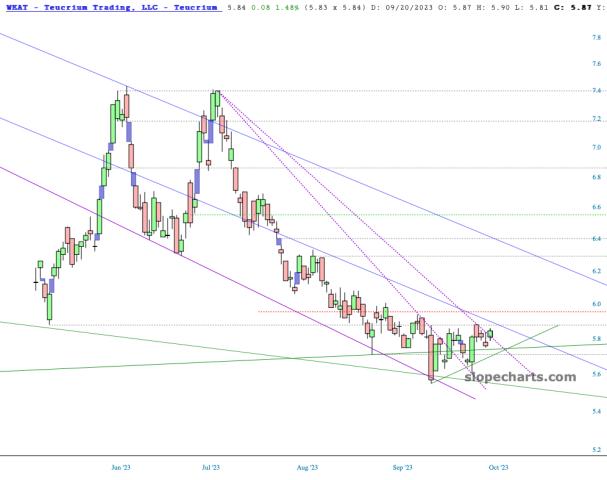The width and height of the screenshot is (607, 480).
Task: Click the closing price value 5.87 in header
Action: point(578,8)
